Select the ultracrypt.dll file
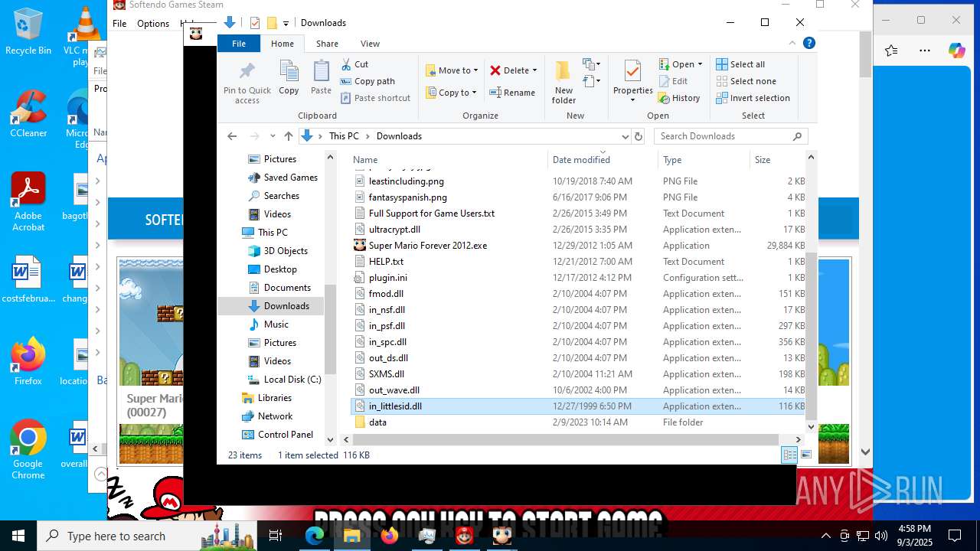The height and width of the screenshot is (551, 980). (x=394, y=230)
